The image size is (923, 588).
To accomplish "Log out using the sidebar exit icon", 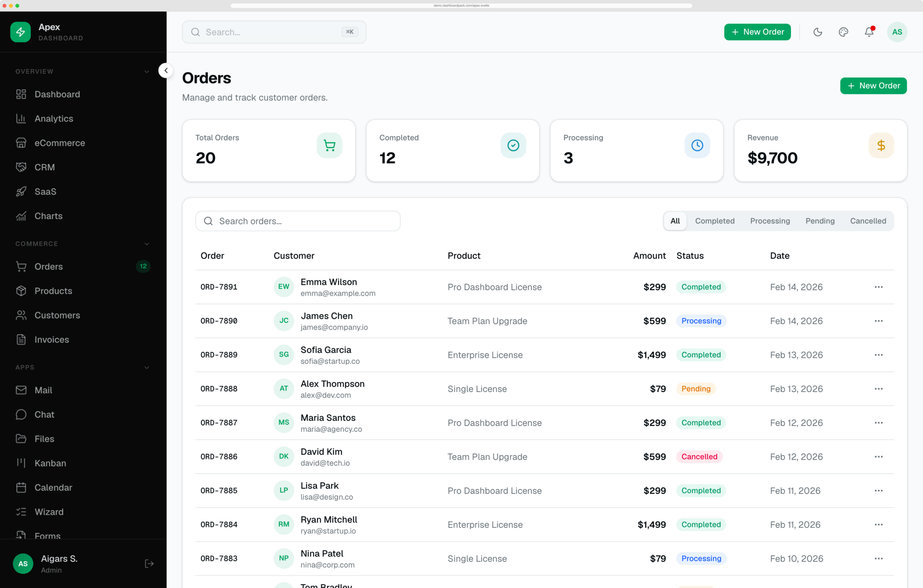I will click(149, 563).
